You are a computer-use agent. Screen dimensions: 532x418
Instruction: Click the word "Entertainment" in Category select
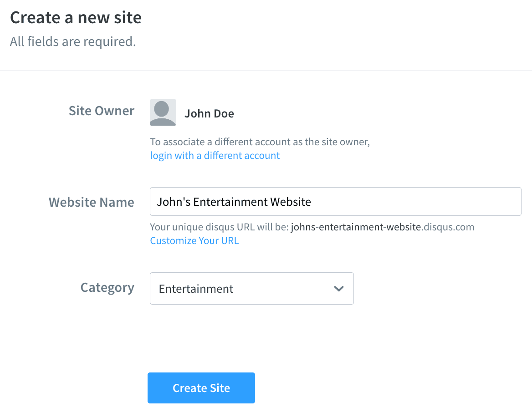click(196, 289)
